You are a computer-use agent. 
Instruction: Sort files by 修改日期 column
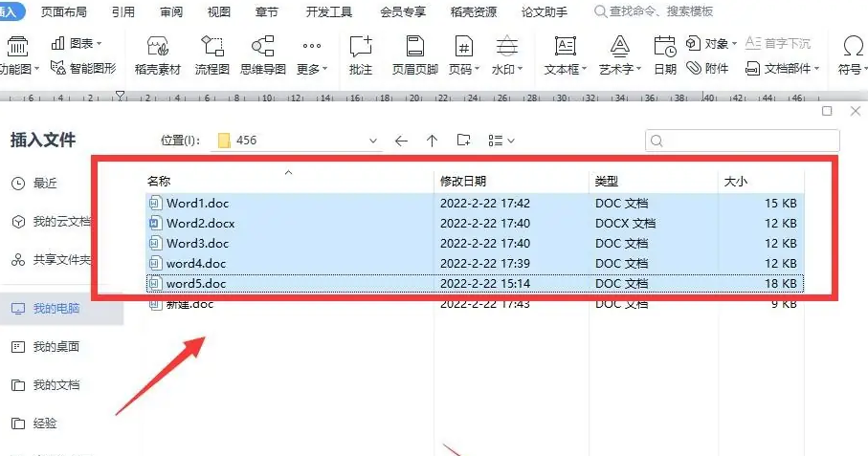(x=463, y=181)
